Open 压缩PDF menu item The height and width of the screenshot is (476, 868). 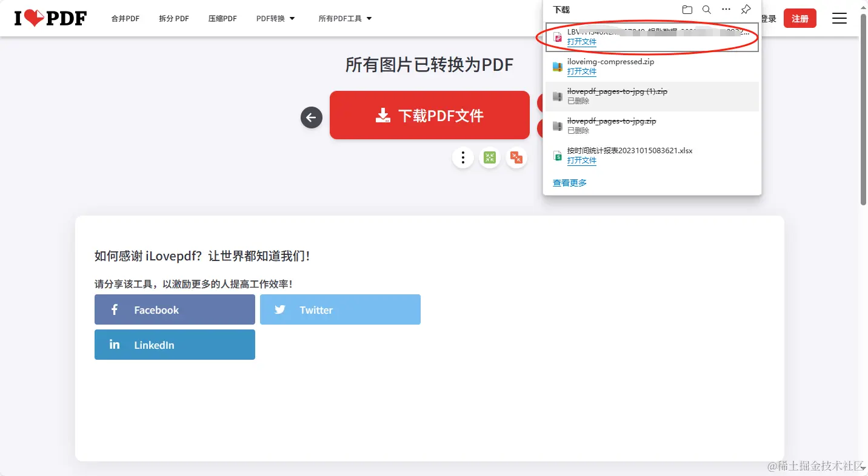[x=222, y=19]
